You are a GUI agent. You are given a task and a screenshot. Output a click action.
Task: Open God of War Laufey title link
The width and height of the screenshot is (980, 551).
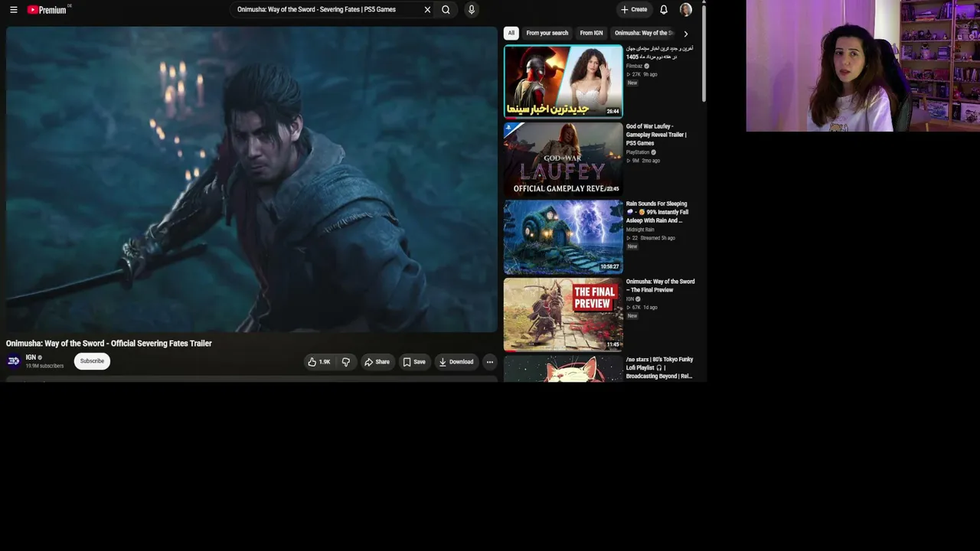(656, 135)
